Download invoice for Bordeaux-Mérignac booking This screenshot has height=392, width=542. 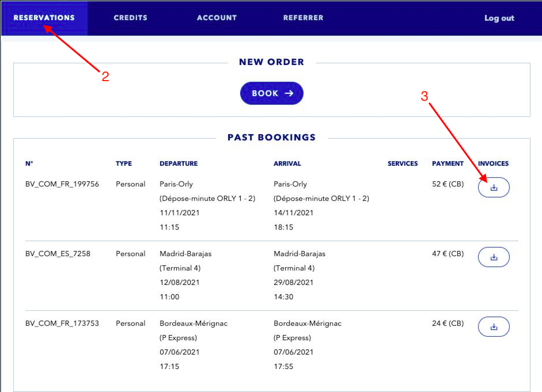(494, 327)
